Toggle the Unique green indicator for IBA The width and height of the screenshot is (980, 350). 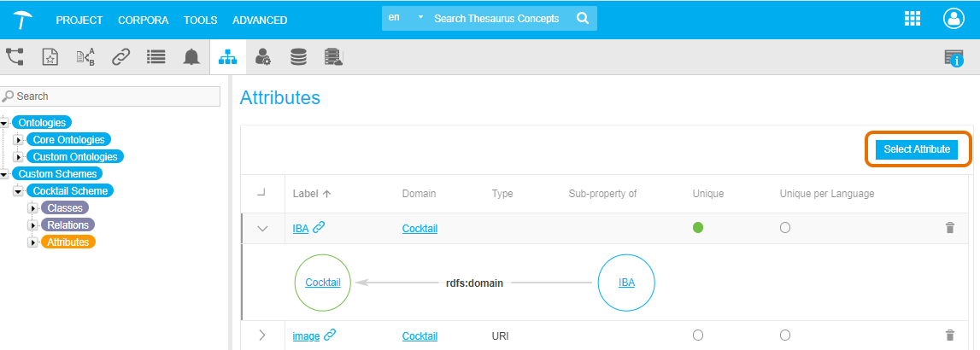(x=698, y=228)
